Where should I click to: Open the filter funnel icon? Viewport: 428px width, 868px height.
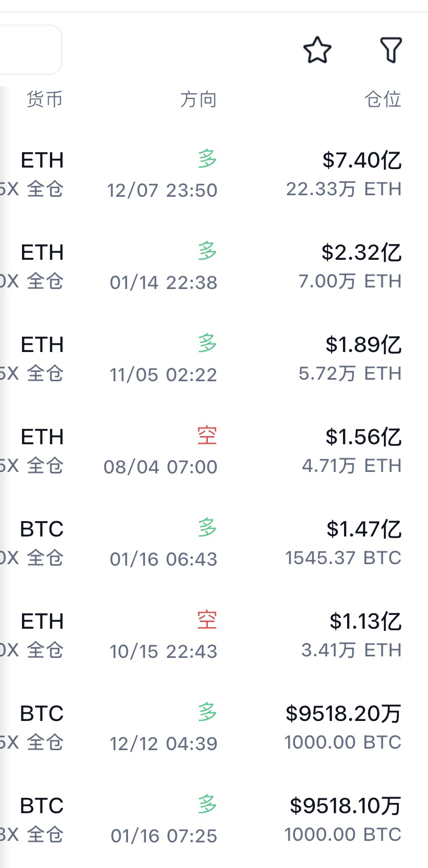[x=391, y=50]
